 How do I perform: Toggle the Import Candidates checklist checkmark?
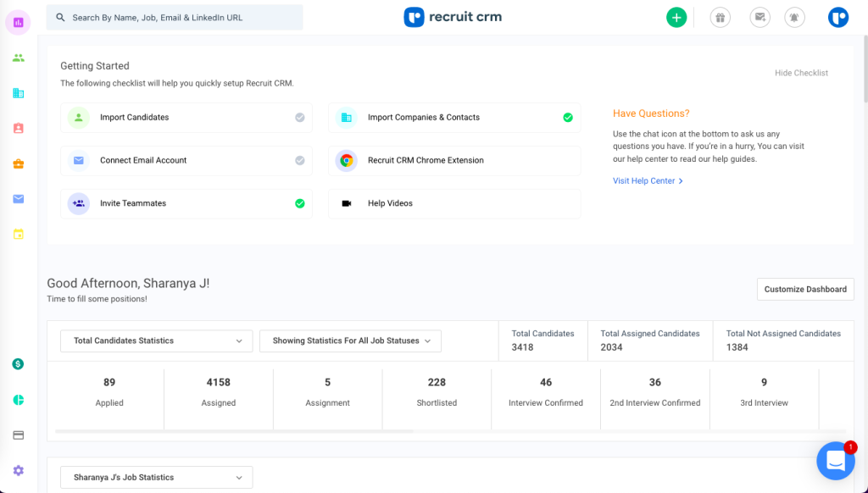click(x=299, y=117)
